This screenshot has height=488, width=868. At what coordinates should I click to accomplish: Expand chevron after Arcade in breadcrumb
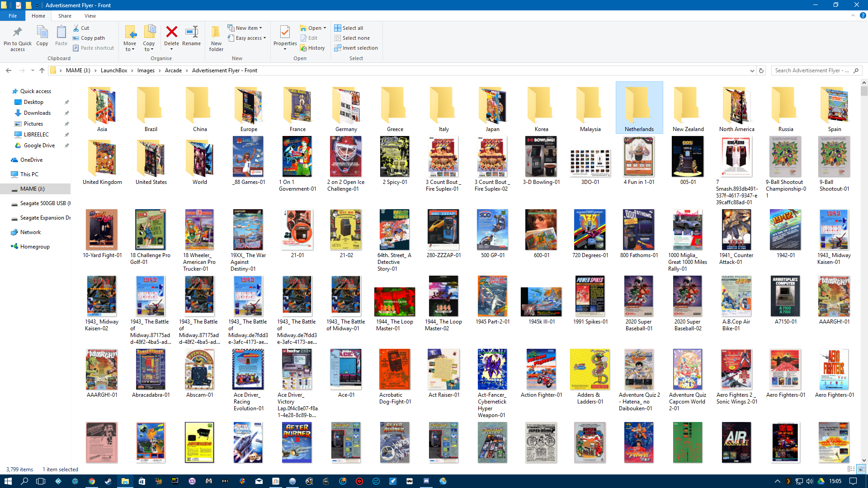187,70
